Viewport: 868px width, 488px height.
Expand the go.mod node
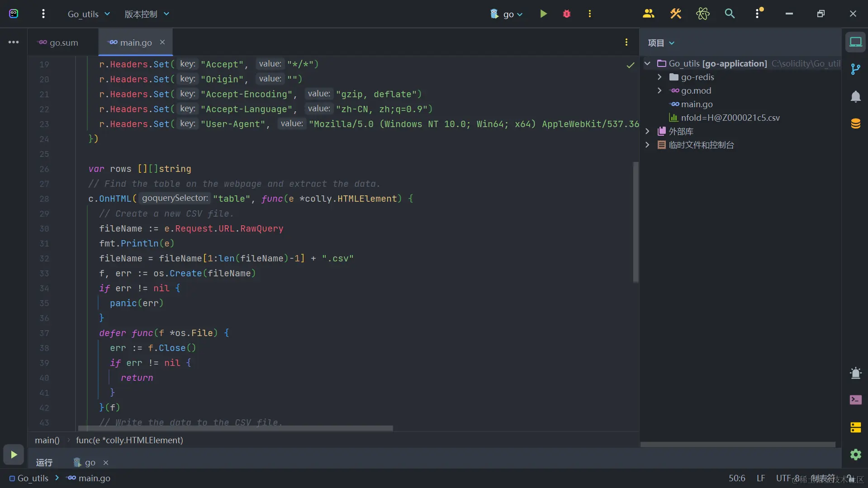(659, 90)
